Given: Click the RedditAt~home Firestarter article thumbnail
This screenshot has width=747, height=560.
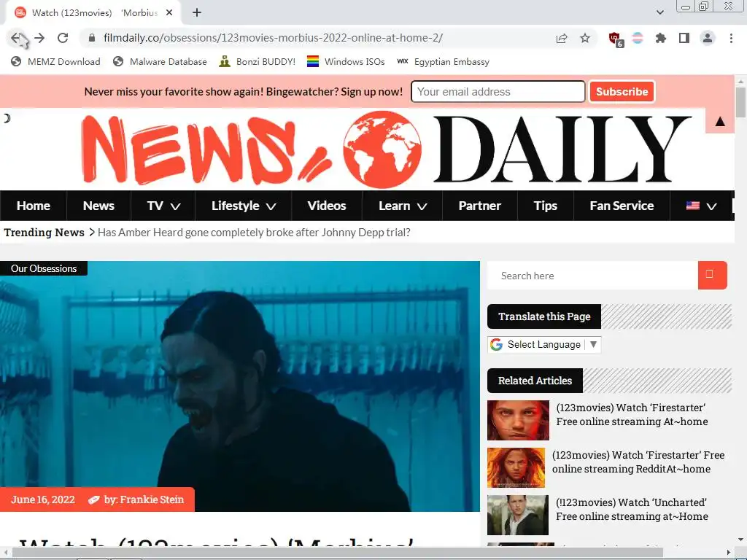Looking at the screenshot, I should click(516, 467).
